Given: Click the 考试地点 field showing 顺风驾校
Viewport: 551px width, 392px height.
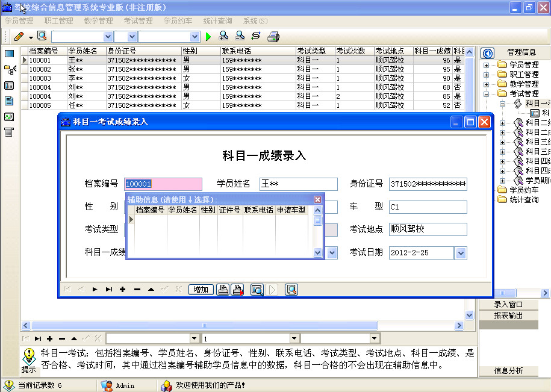Looking at the screenshot, I should click(x=428, y=229).
